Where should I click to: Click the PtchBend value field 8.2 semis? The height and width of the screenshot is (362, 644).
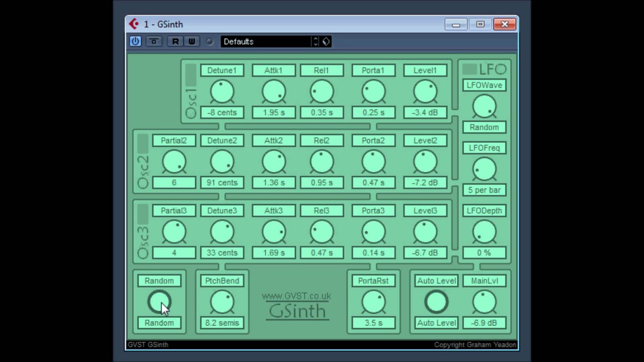point(222,323)
